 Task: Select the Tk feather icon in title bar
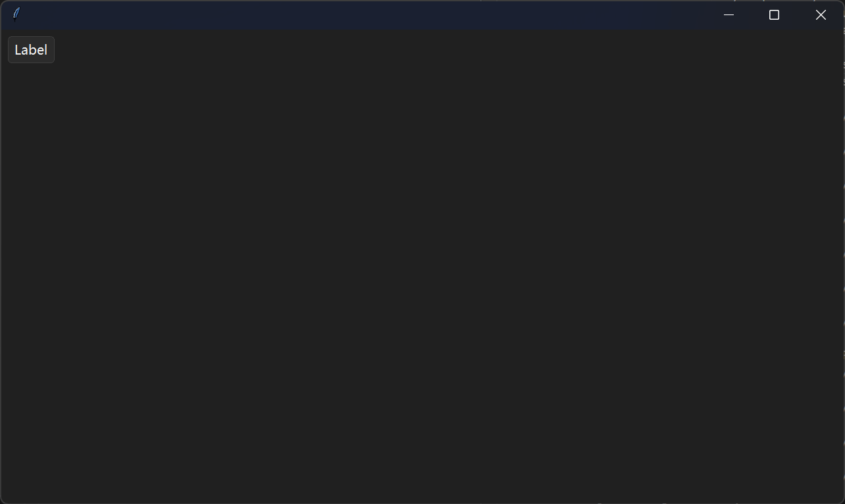pyautogui.click(x=16, y=14)
